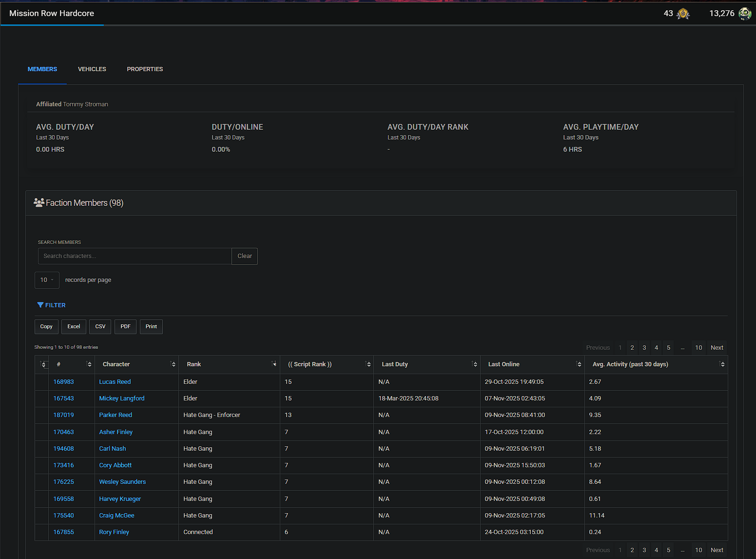The height and width of the screenshot is (559, 756).
Task: Go to page 10 in top pagination
Action: (x=698, y=348)
